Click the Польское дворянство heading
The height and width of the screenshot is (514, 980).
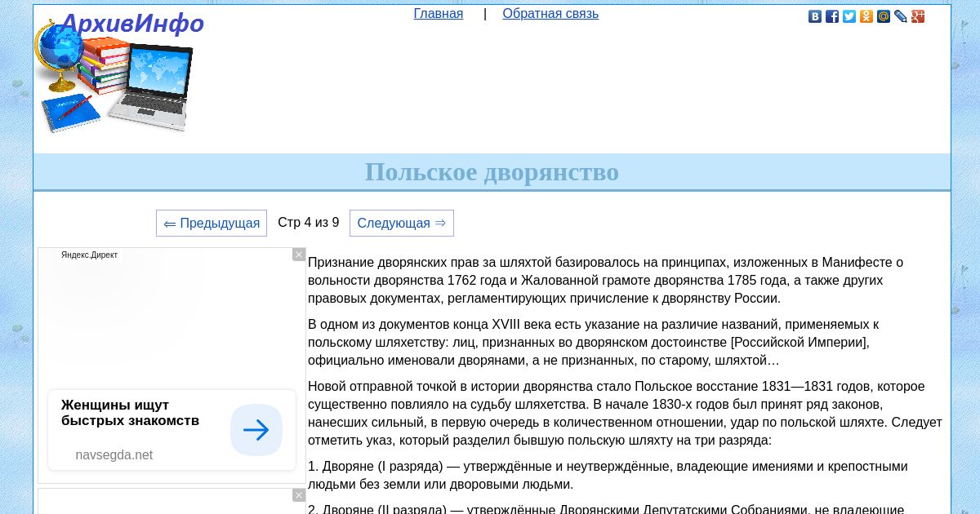click(x=492, y=172)
